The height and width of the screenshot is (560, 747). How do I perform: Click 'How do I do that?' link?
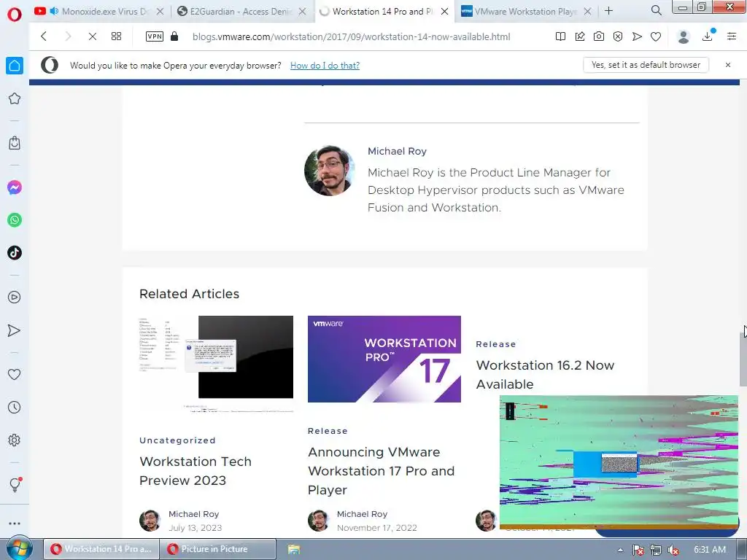click(325, 65)
